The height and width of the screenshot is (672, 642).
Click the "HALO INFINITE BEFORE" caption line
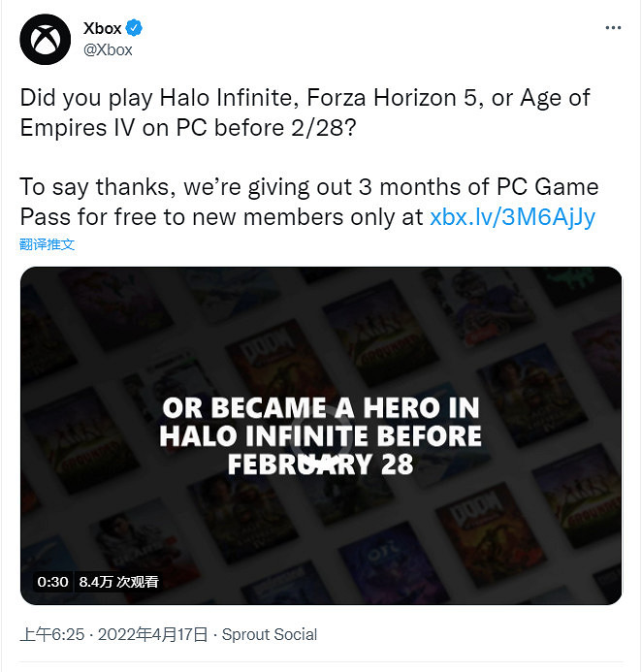pyautogui.click(x=321, y=435)
